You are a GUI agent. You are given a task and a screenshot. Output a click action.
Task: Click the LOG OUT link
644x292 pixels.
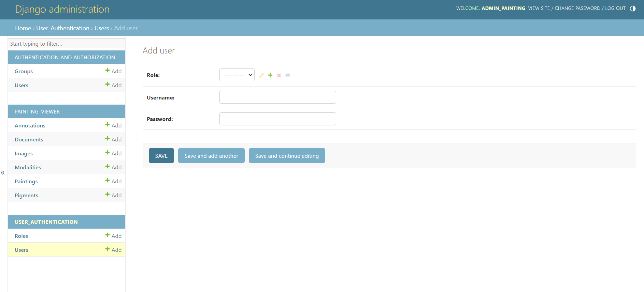[x=615, y=9]
